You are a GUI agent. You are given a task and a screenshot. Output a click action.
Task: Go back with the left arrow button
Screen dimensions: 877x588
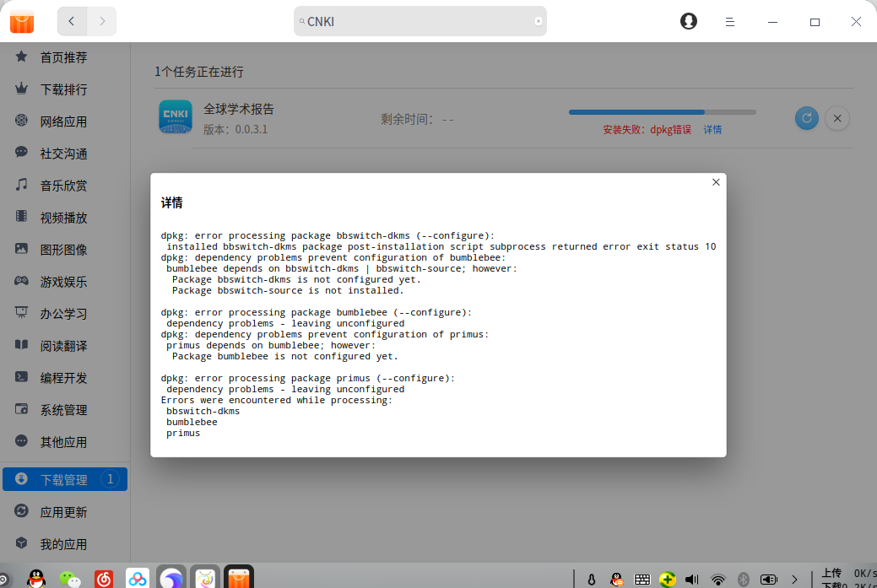[x=72, y=21]
